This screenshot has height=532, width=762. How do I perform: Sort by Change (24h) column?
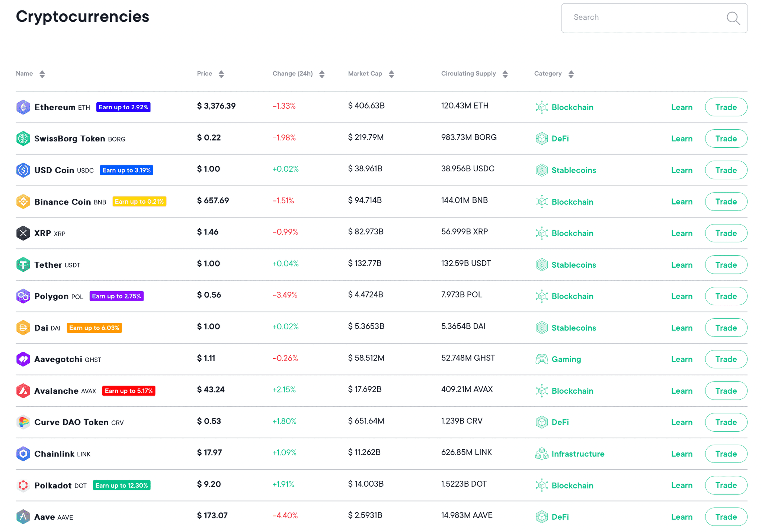pyautogui.click(x=321, y=74)
